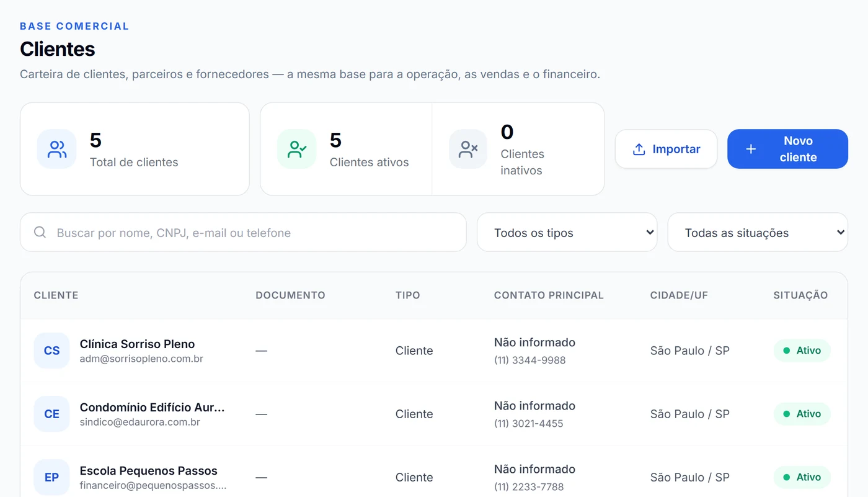Click the CLIENTE column header
Screen dimensions: 868x497
(56, 295)
